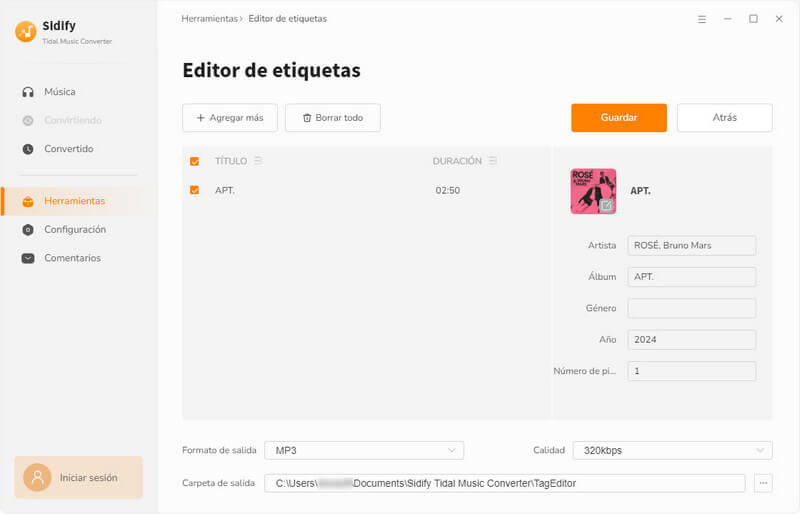
Task: Open the Música section headphones icon
Action: coord(28,92)
